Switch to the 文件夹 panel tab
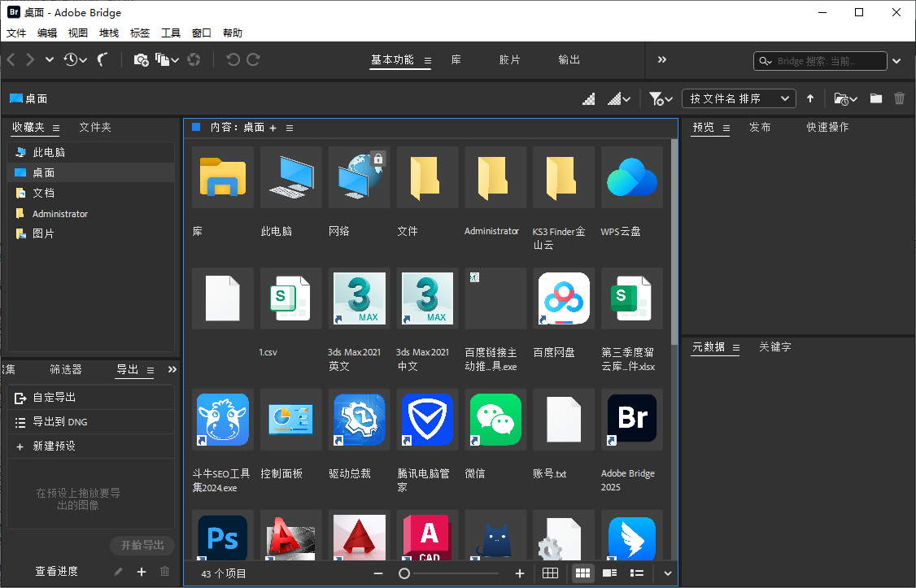The image size is (916, 588). click(95, 128)
